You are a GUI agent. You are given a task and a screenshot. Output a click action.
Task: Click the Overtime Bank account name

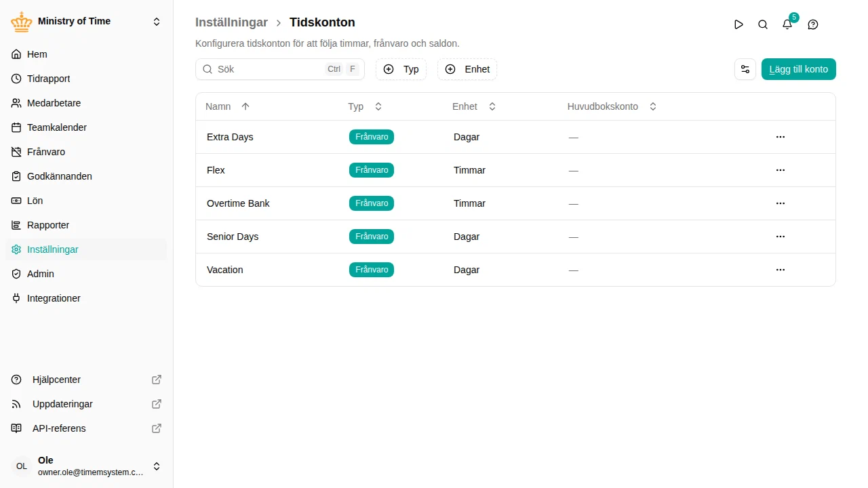click(238, 203)
